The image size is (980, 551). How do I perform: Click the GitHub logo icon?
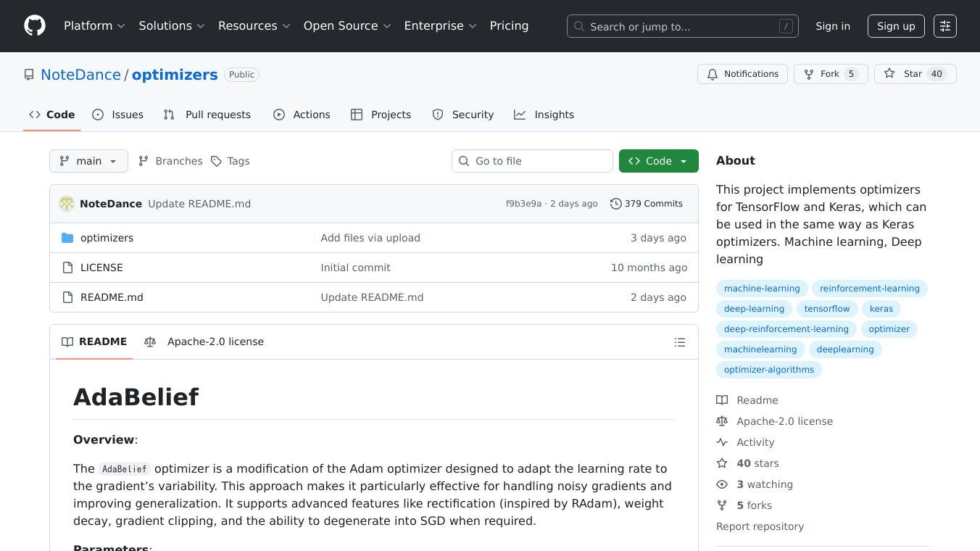(x=35, y=26)
